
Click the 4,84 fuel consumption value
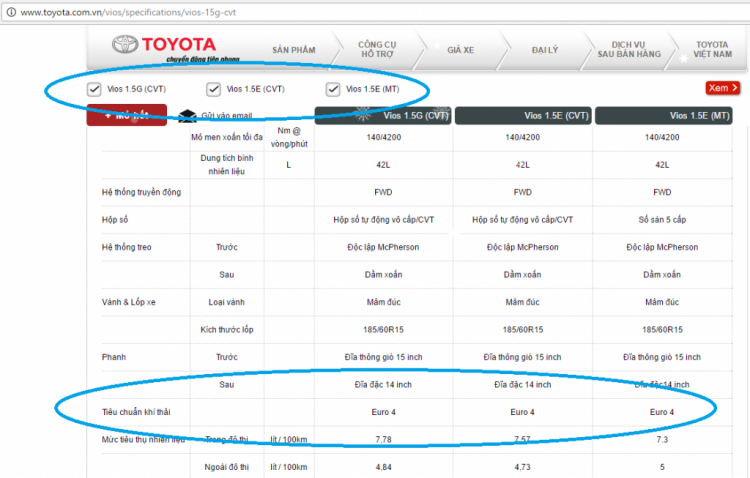pos(383,467)
